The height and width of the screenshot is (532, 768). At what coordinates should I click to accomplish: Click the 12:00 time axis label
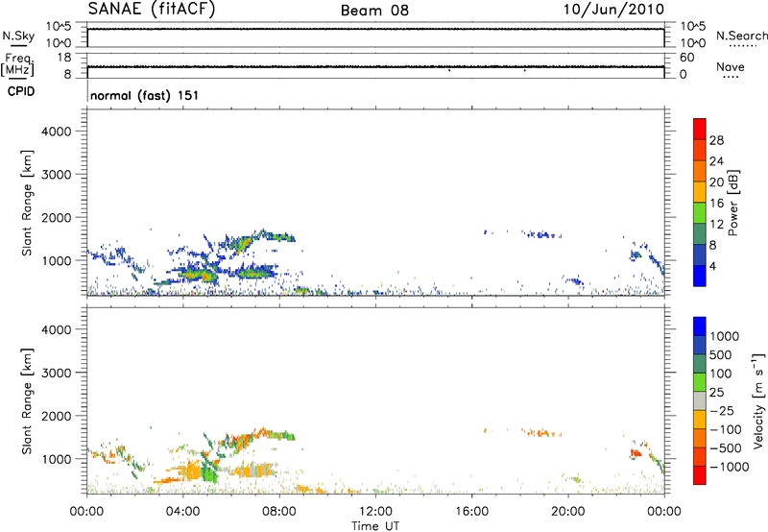coord(375,511)
